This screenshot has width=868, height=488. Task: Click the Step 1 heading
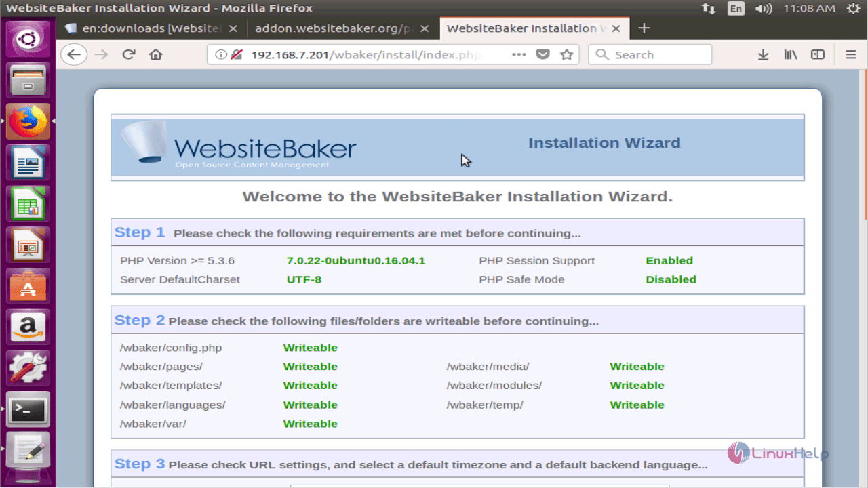[x=140, y=232]
